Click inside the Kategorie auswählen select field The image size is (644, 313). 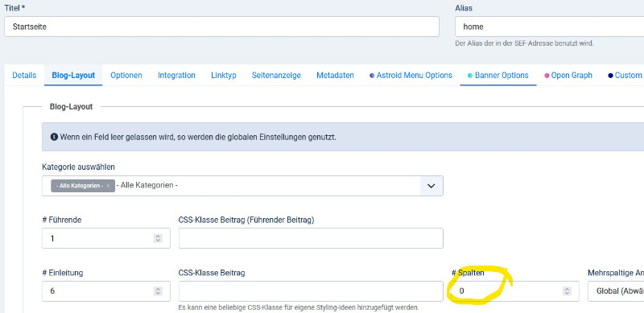pos(242,186)
